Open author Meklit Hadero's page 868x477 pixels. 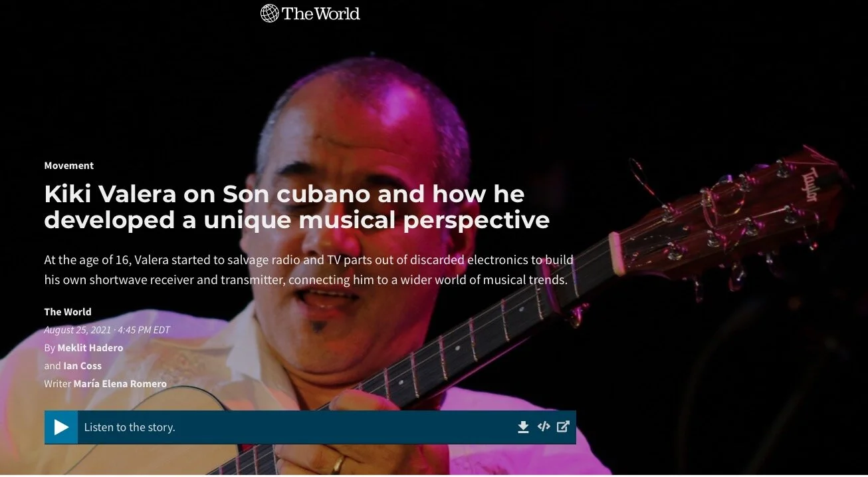pos(90,348)
